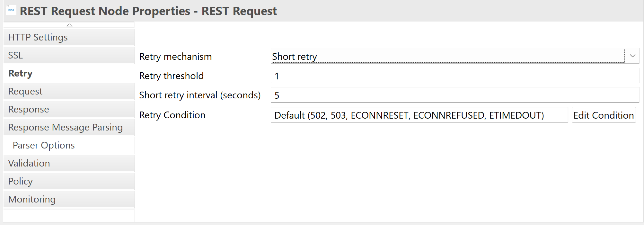Open the Validation tab
The image size is (644, 225).
[x=69, y=163]
